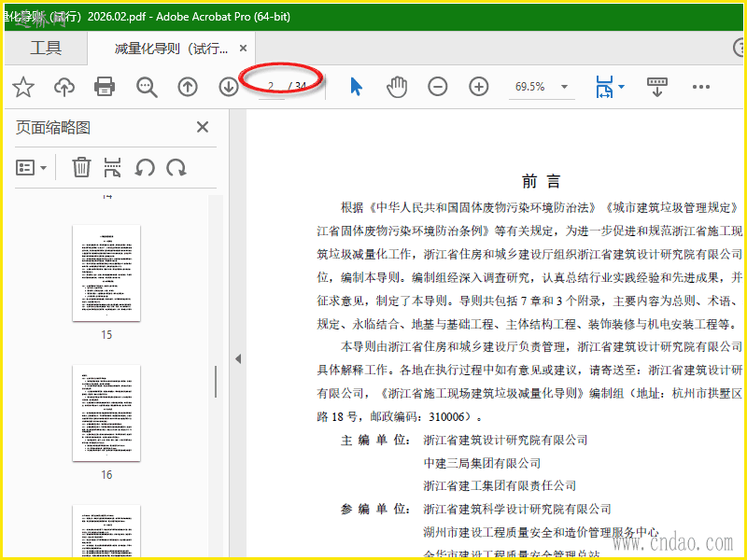Image resolution: width=747 pixels, height=560 pixels.
Task: Open thumbnail options list dropdown
Action: pyautogui.click(x=32, y=168)
